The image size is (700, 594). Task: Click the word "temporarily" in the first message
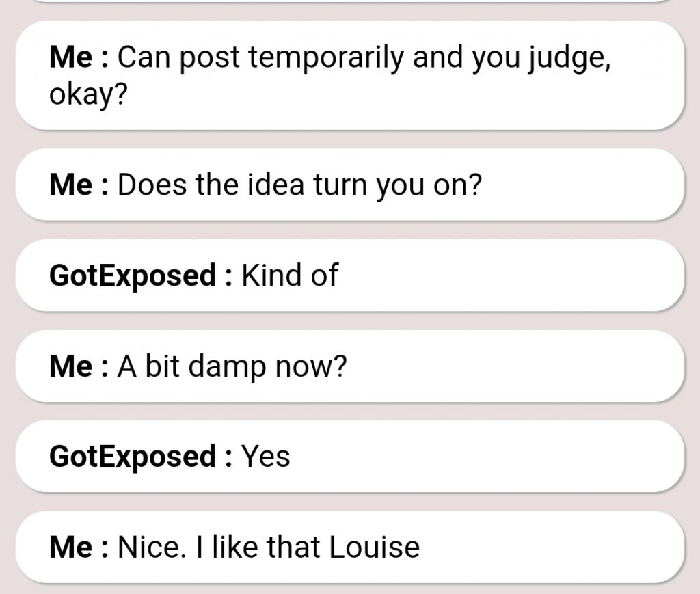pos(325,59)
